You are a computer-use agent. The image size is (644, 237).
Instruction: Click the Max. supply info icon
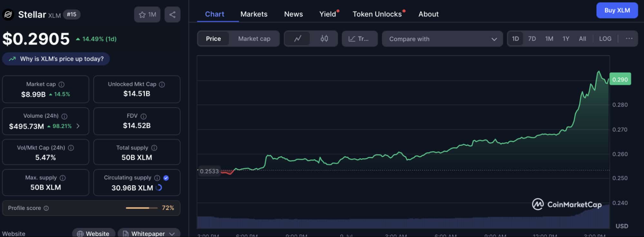tap(63, 178)
